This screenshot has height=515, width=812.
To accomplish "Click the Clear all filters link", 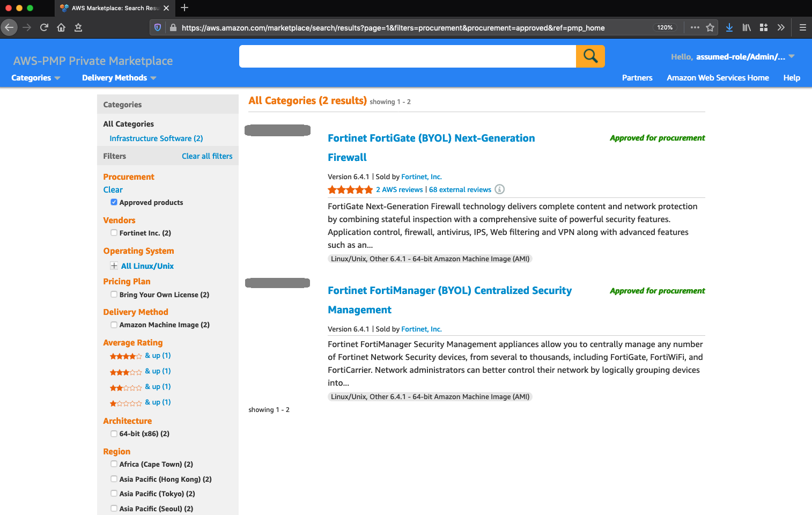I will [x=207, y=156].
